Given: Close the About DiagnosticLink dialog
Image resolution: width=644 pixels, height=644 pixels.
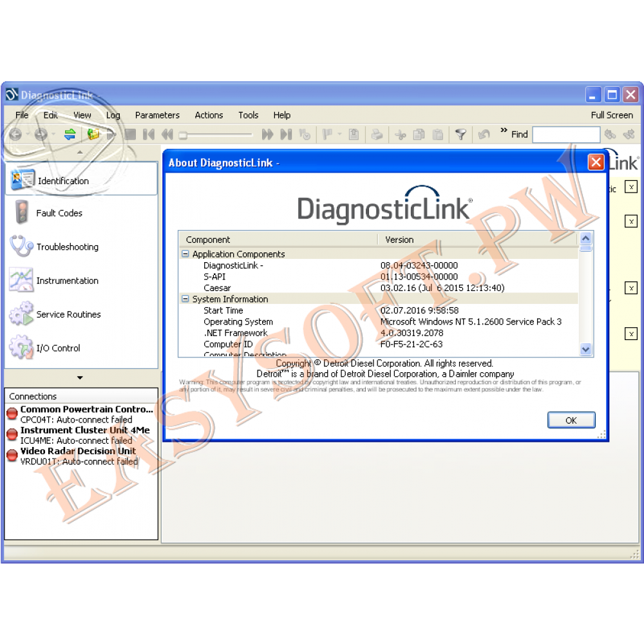Looking at the screenshot, I should coord(596,162).
